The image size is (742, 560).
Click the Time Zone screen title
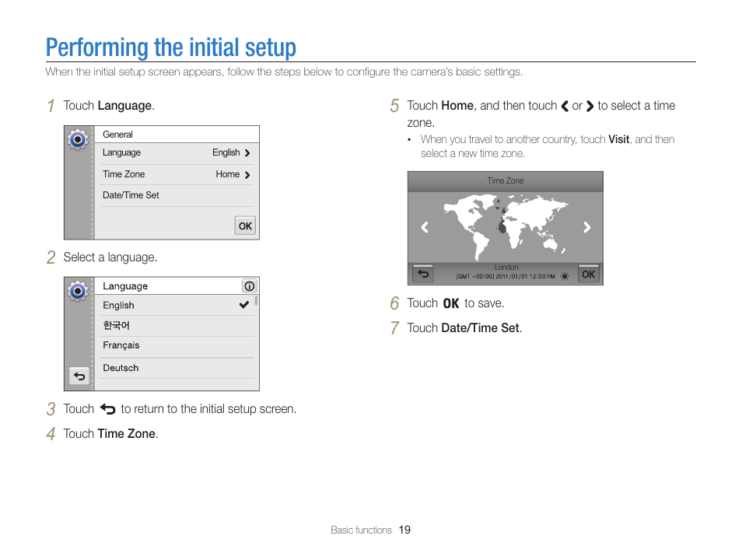pyautogui.click(x=506, y=180)
